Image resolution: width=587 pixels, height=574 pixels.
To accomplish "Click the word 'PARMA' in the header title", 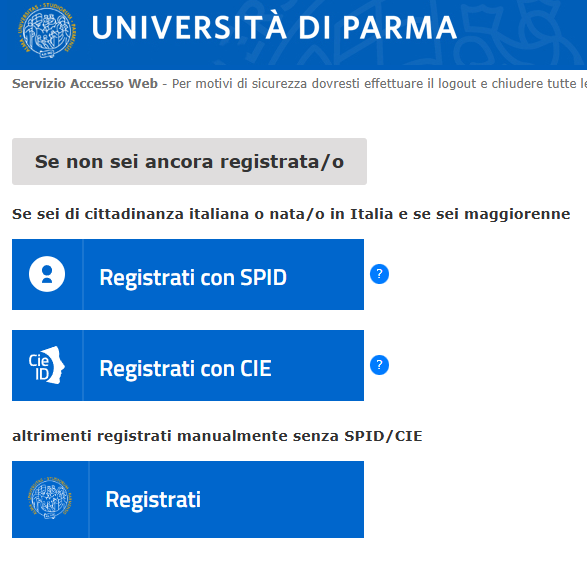I will pyautogui.click(x=400, y=27).
